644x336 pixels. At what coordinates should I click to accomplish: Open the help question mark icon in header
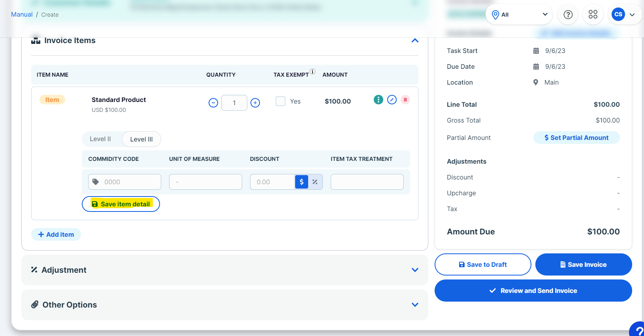point(568,15)
